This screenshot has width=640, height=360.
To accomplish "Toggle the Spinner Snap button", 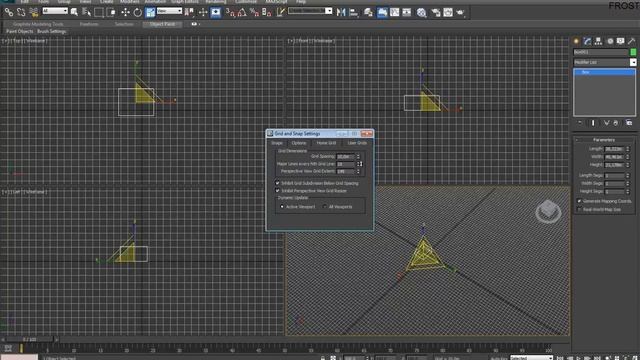I will coord(267,12).
